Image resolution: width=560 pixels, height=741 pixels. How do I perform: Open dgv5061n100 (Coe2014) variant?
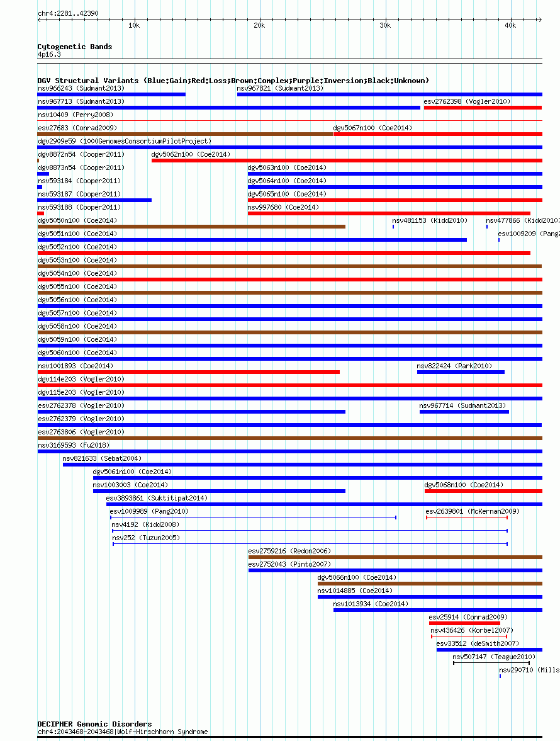(317, 478)
